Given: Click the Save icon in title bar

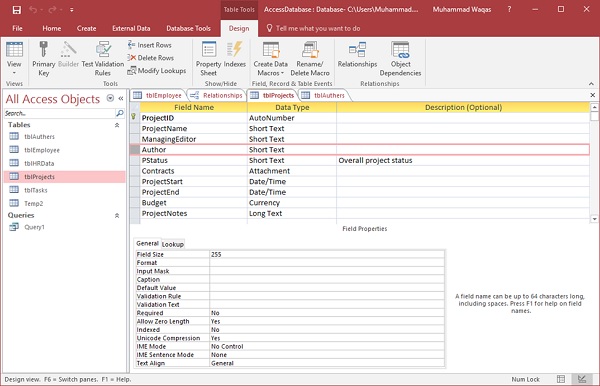Looking at the screenshot, I should click(16, 10).
